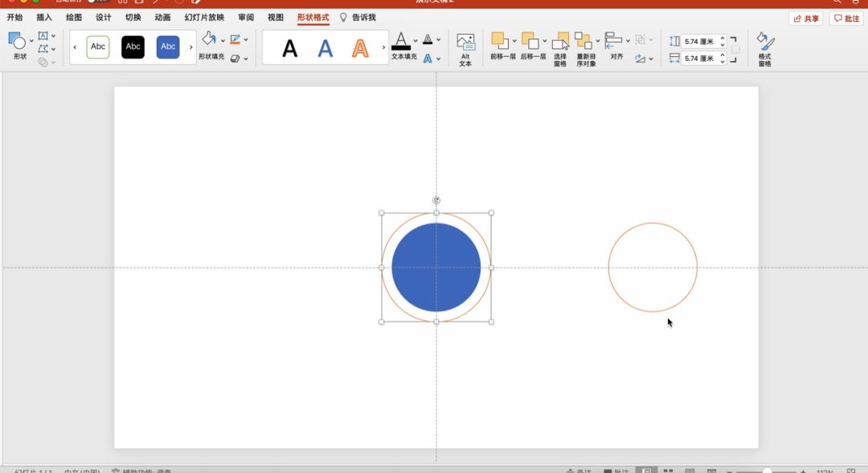The width and height of the screenshot is (868, 473).
Task: Click the 告诉我 search box
Action: (358, 17)
